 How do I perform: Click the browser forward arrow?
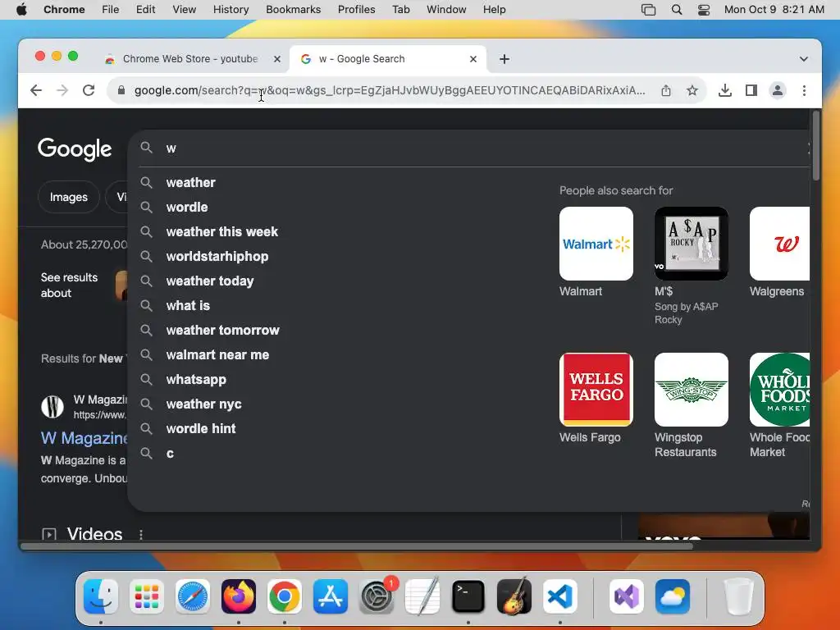62,90
